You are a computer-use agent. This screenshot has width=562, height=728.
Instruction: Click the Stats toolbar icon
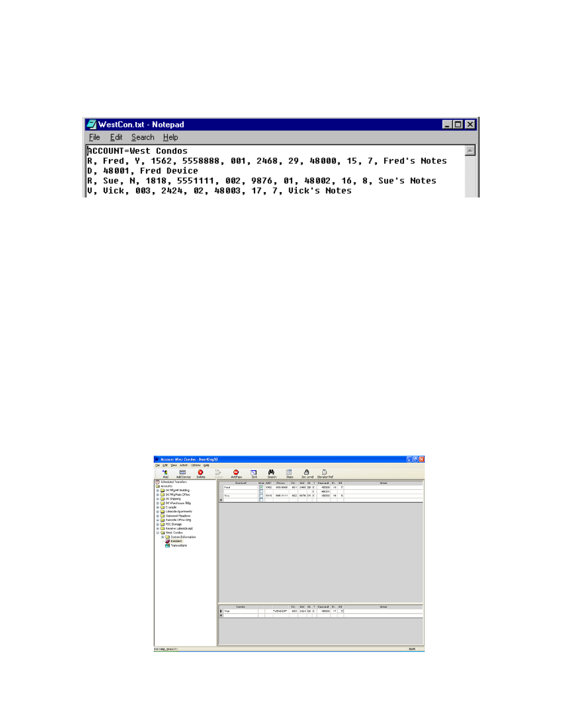pyautogui.click(x=289, y=473)
